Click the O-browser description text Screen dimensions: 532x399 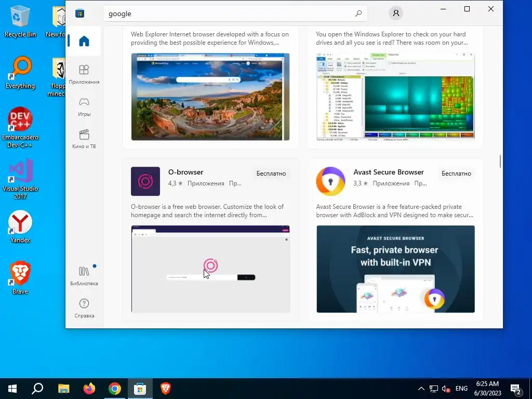tap(207, 211)
